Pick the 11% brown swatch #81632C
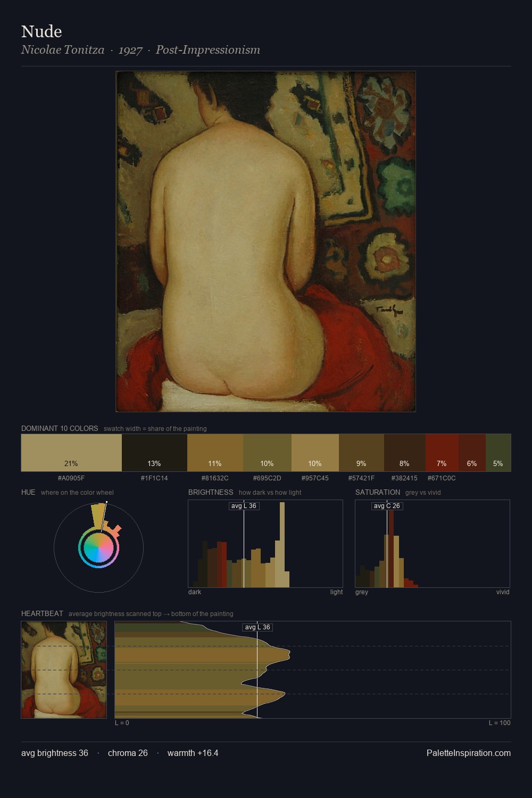Screen dimensions: 532x798 [215, 453]
